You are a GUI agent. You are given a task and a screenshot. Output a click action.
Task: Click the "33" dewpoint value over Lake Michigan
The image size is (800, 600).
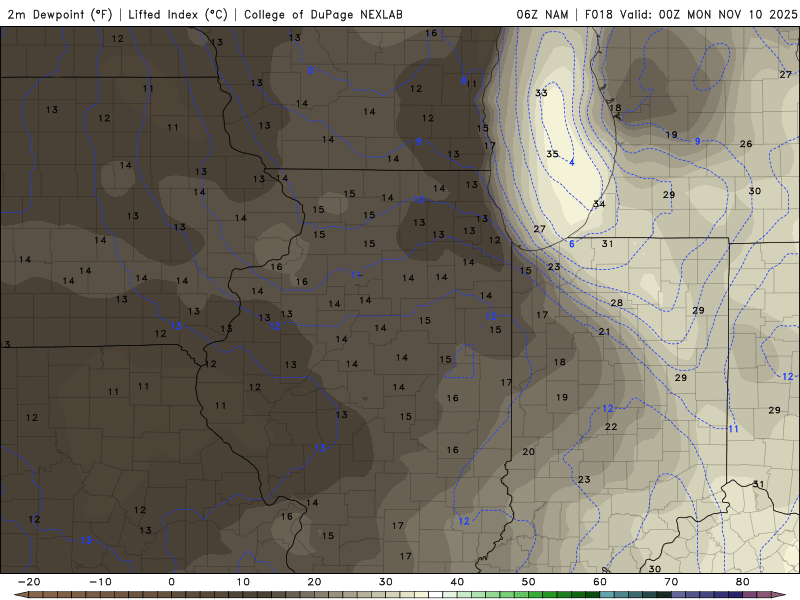(x=541, y=93)
